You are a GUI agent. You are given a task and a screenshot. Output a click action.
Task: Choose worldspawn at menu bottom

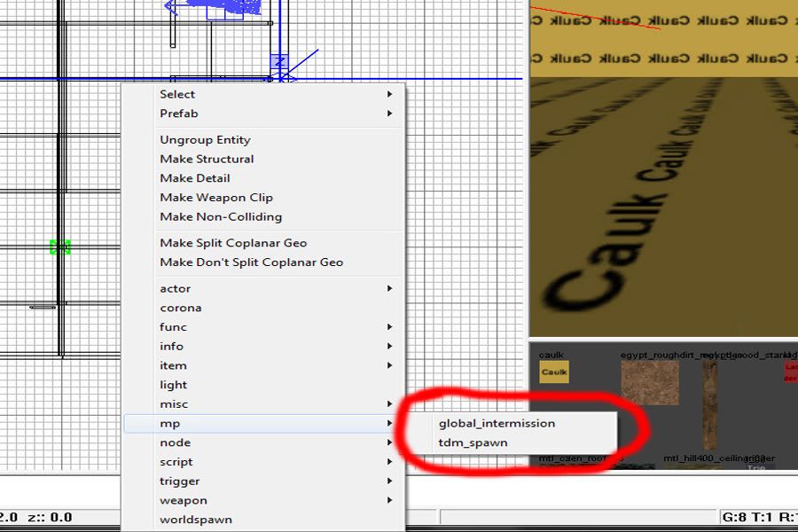[196, 520]
